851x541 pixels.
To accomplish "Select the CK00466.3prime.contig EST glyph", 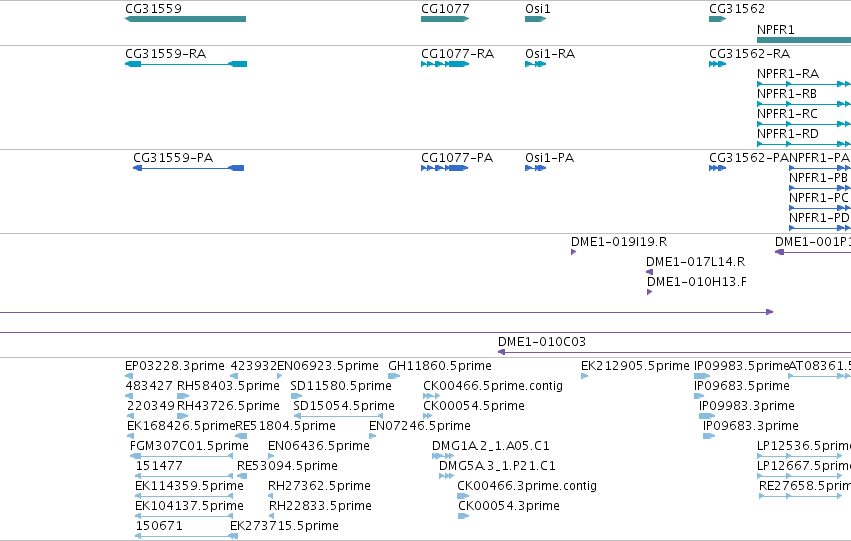I will (463, 496).
